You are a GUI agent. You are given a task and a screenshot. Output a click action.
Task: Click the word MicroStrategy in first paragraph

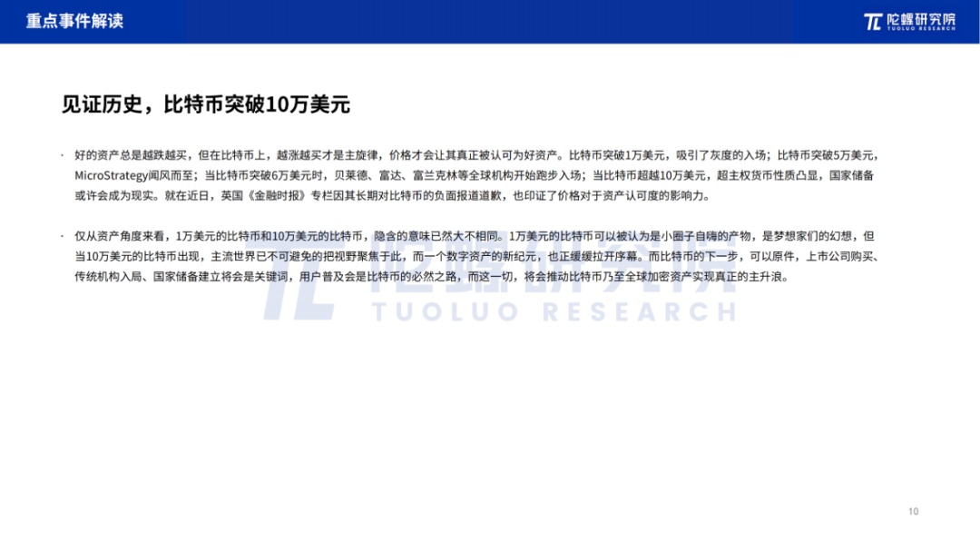point(112,176)
